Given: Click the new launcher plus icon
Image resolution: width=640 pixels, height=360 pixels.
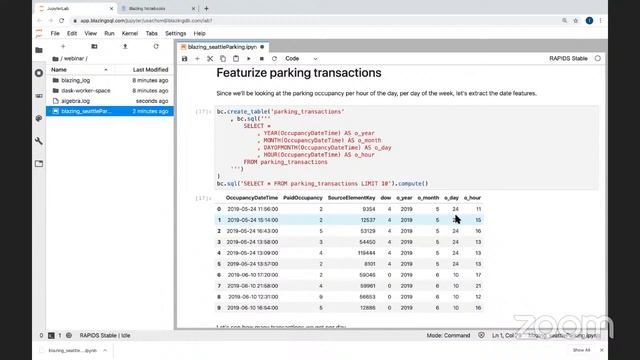Looking at the screenshot, I should pyautogui.click(x=63, y=47).
